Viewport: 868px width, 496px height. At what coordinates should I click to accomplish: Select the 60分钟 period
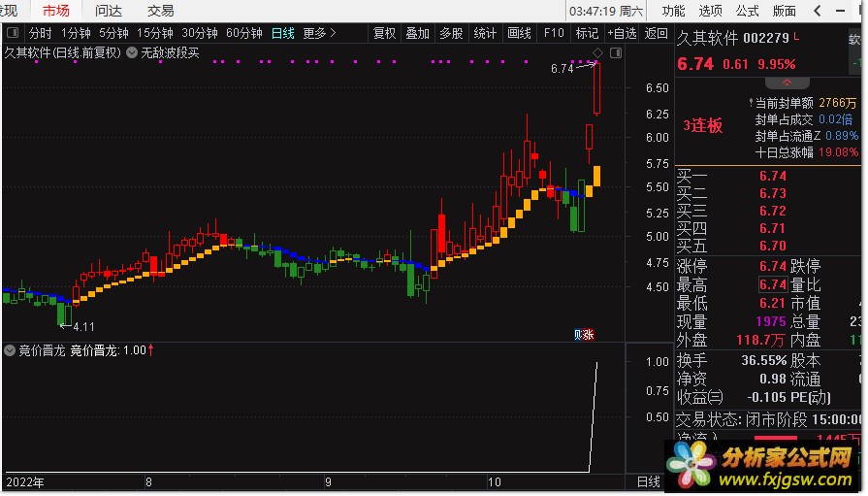pos(244,33)
